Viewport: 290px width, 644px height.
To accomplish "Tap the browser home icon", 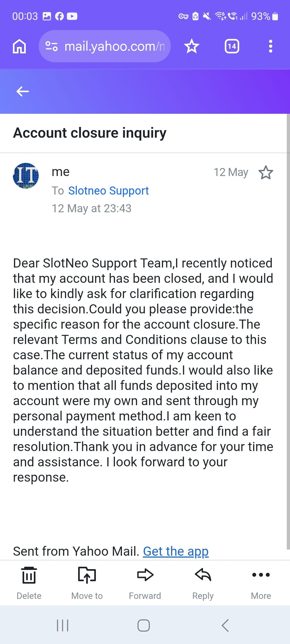I will [x=20, y=46].
